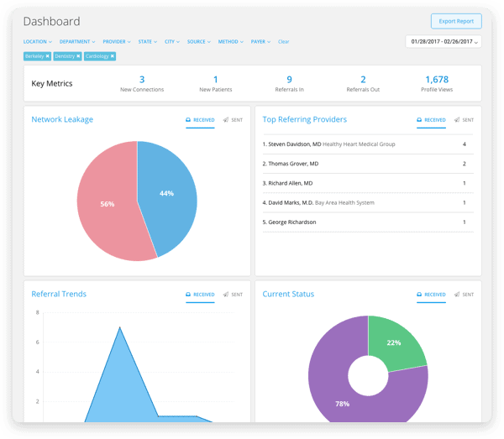Screen dimensions: 504x439
Task: Open the City filter dropdown
Action: (172, 42)
